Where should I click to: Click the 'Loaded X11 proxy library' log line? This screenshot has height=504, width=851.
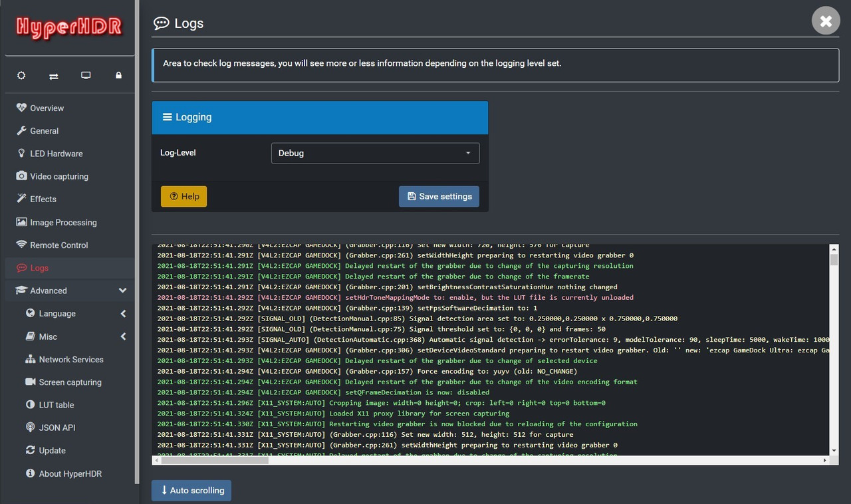(x=333, y=414)
